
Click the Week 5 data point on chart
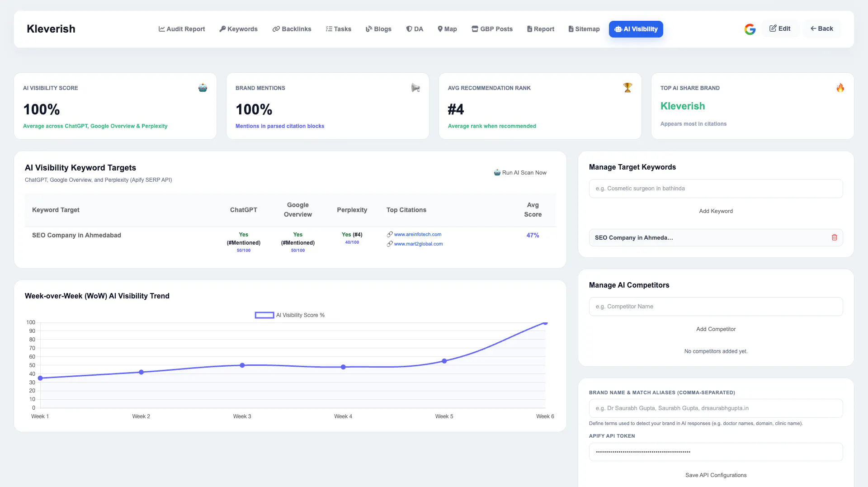(444, 361)
